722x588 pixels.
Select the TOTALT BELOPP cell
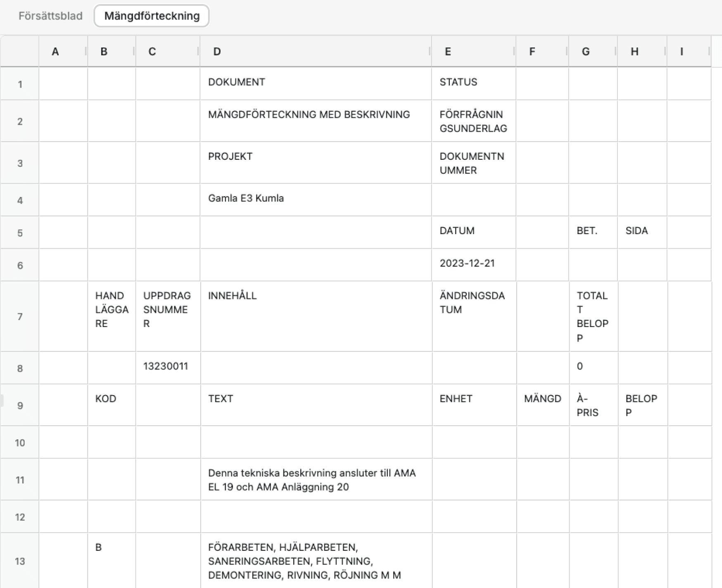pyautogui.click(x=594, y=316)
